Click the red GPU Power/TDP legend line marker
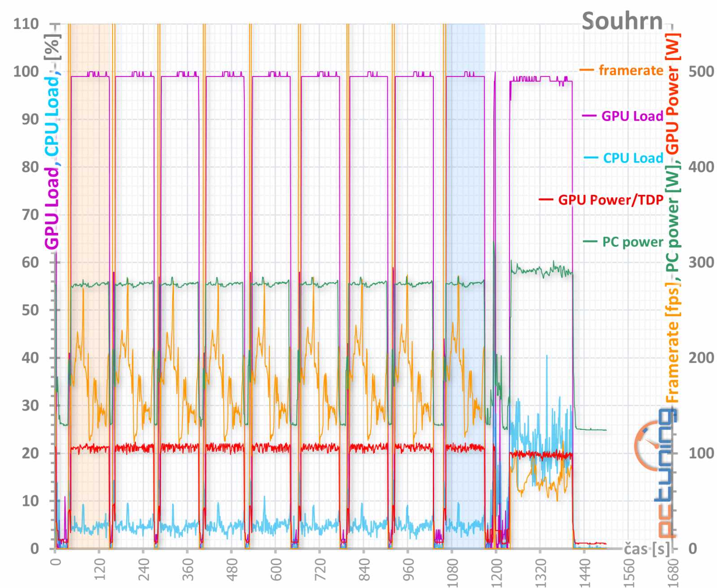The image size is (717, 588). click(x=545, y=200)
